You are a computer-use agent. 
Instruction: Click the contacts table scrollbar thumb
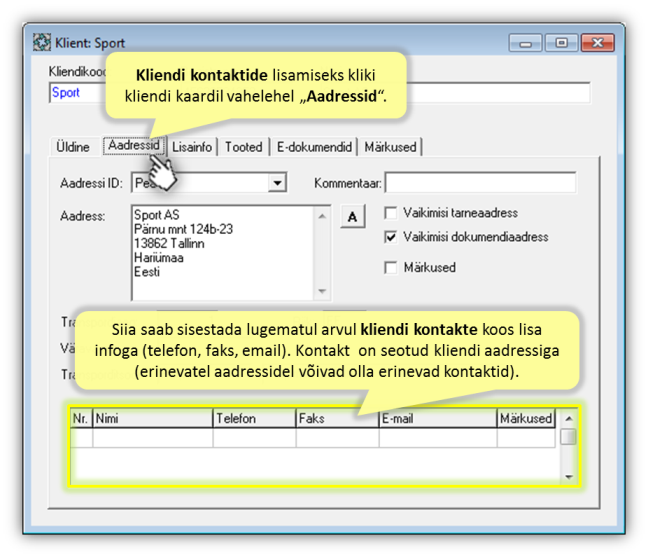569,437
